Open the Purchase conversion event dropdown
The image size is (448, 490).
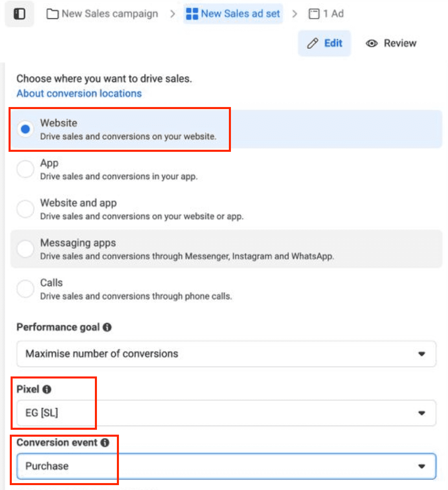click(x=226, y=466)
